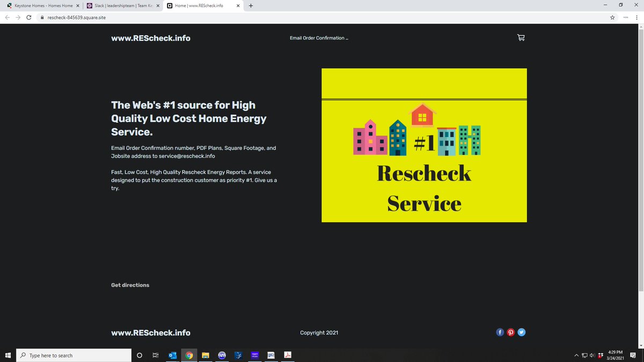Click the page vertical scrollbar

click(641, 161)
